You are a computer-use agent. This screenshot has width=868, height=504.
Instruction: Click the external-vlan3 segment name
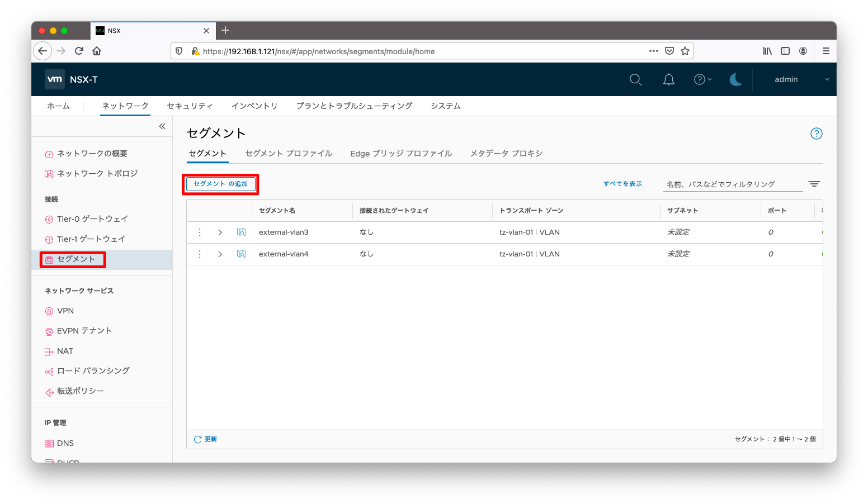tap(284, 232)
